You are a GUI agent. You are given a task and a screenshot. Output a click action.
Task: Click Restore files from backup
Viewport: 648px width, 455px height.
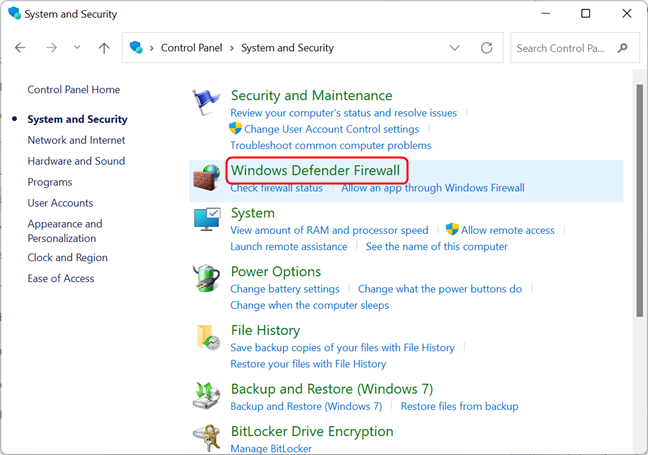(x=459, y=406)
